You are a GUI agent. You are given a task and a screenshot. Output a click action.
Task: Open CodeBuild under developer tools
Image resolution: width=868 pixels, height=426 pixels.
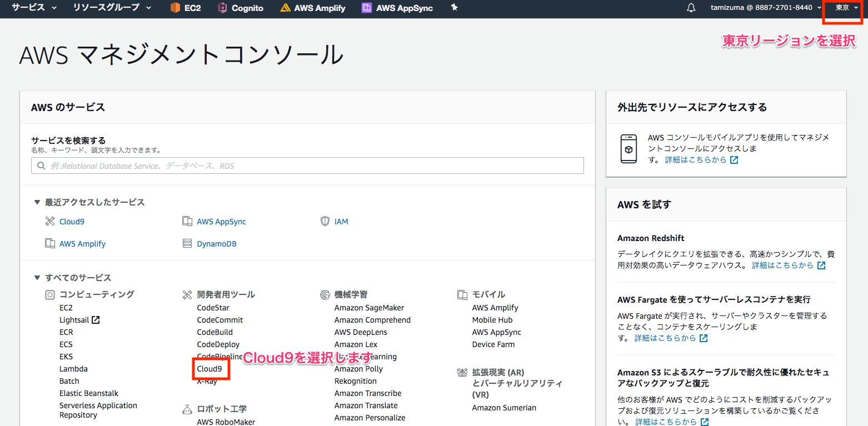point(214,332)
